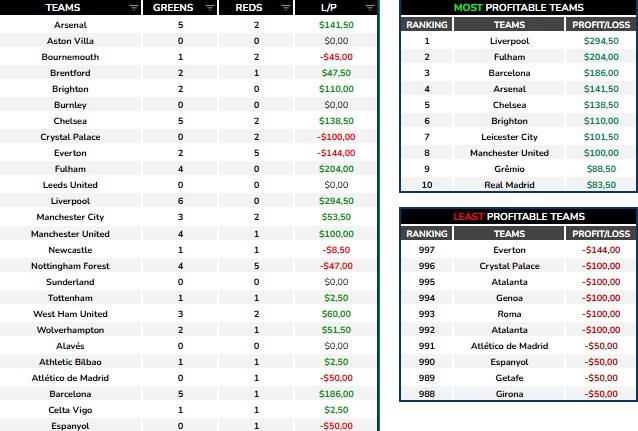Click Barcelona's $186,00 in most profitable table
Image resolution: width=638 pixels, height=431 pixels.
(601, 73)
